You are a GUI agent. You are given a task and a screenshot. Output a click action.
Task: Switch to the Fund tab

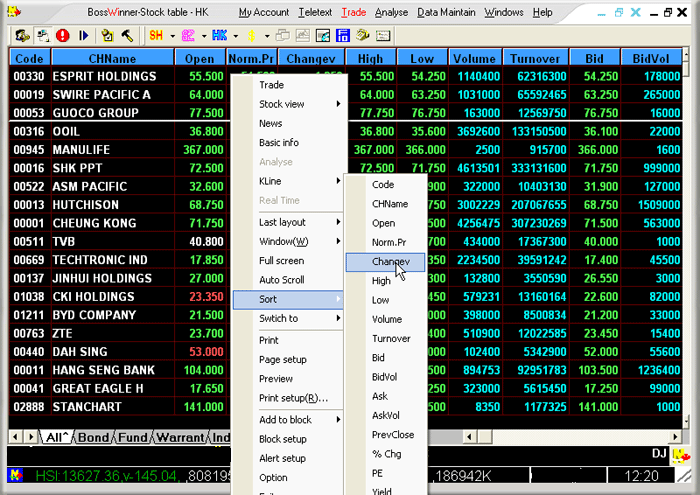[x=132, y=437]
